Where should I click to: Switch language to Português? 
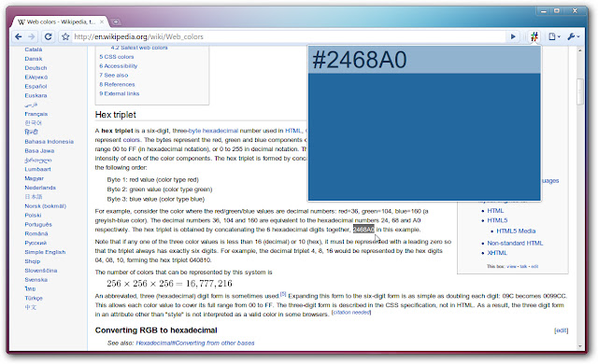[x=38, y=225]
